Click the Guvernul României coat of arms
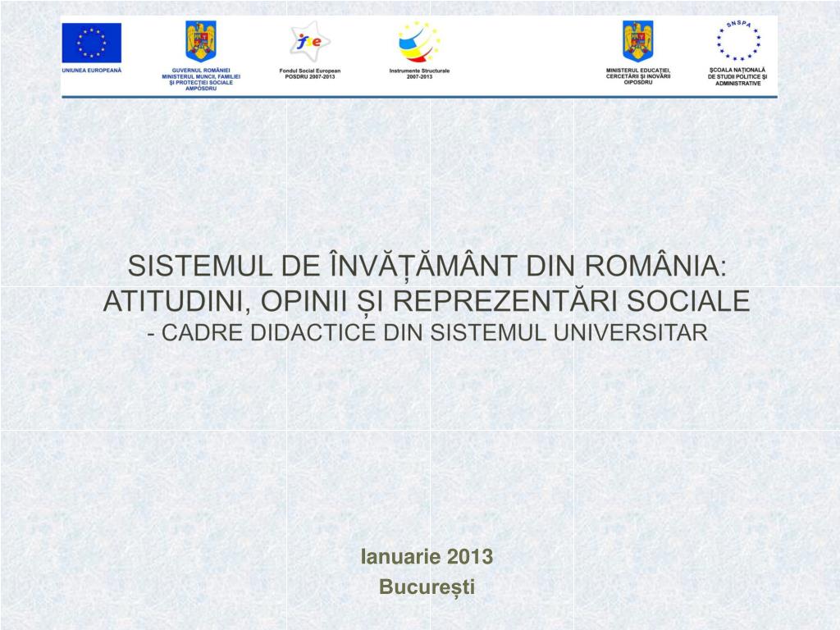This screenshot has height=630, width=840. [x=201, y=41]
